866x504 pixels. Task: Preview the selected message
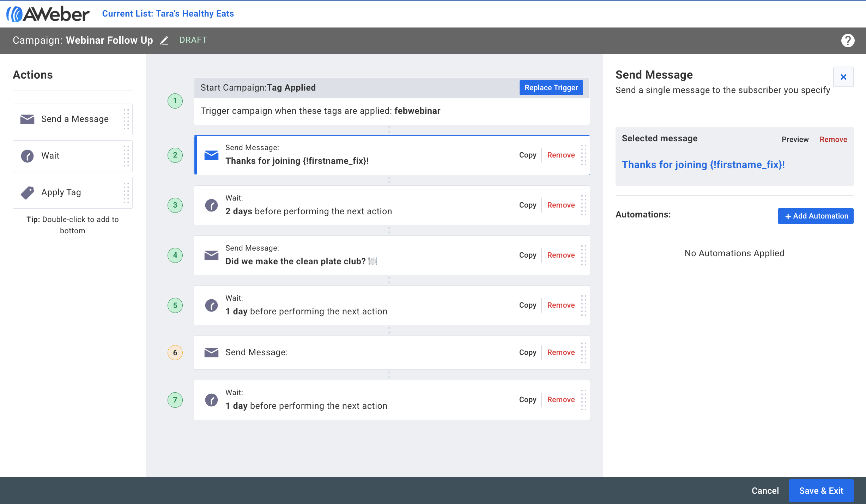coord(795,139)
